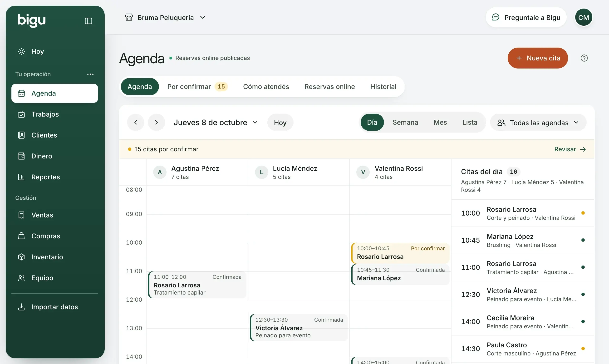The height and width of the screenshot is (364, 609).
Task: Click the Nueva cita button
Action: [x=538, y=58]
